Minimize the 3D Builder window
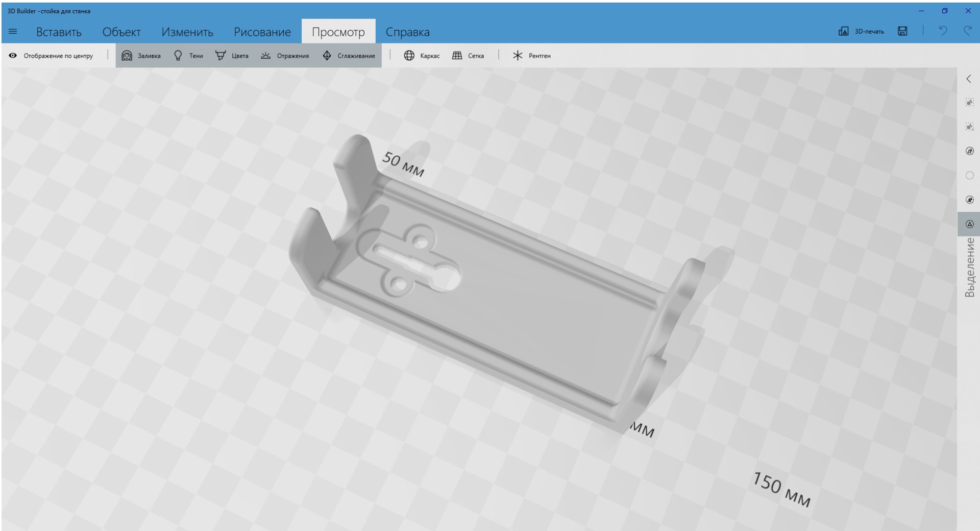 point(921,11)
